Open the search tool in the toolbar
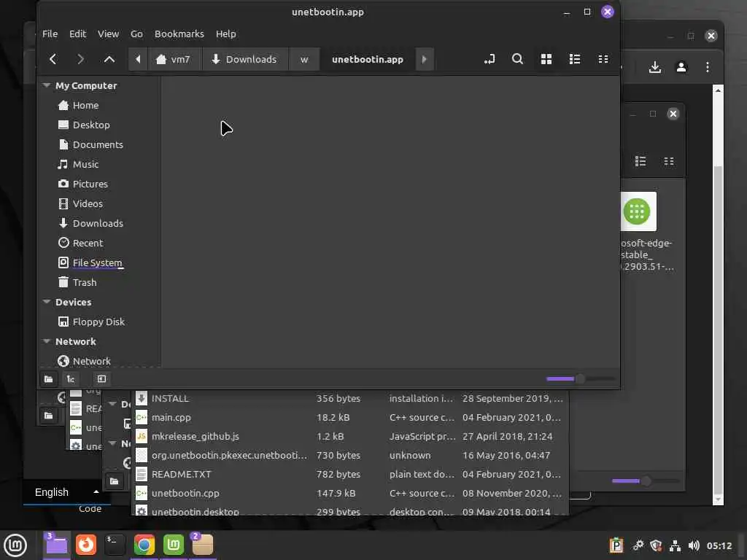 click(x=517, y=59)
